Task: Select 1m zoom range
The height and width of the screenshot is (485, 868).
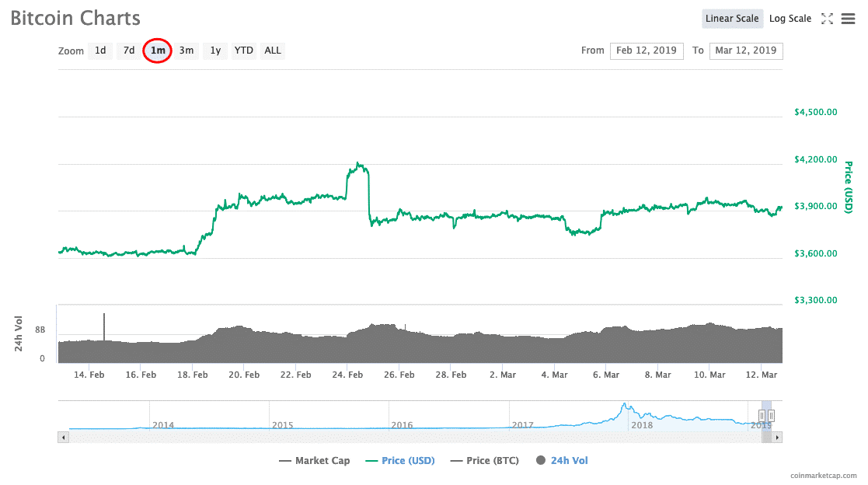Action: click(x=158, y=51)
